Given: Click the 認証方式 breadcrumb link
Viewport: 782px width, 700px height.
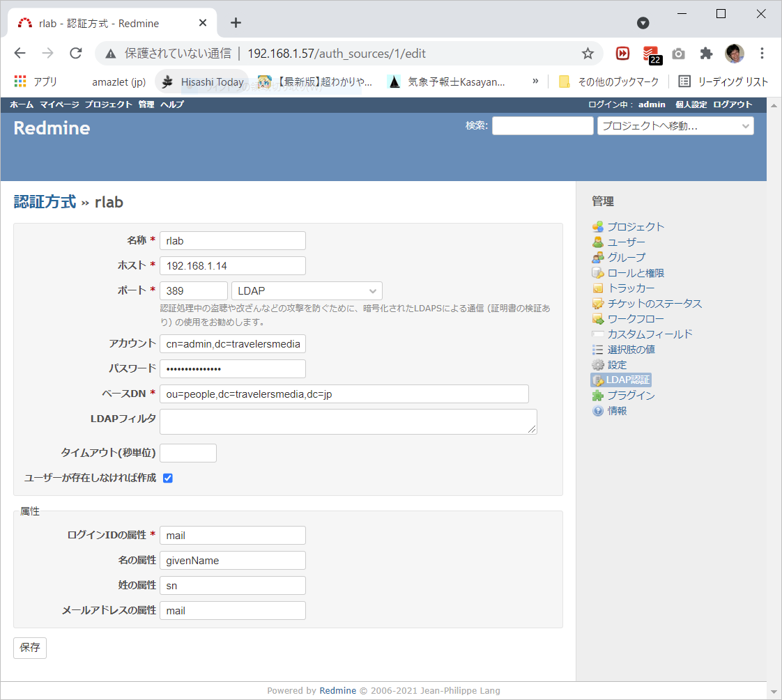Looking at the screenshot, I should (45, 202).
